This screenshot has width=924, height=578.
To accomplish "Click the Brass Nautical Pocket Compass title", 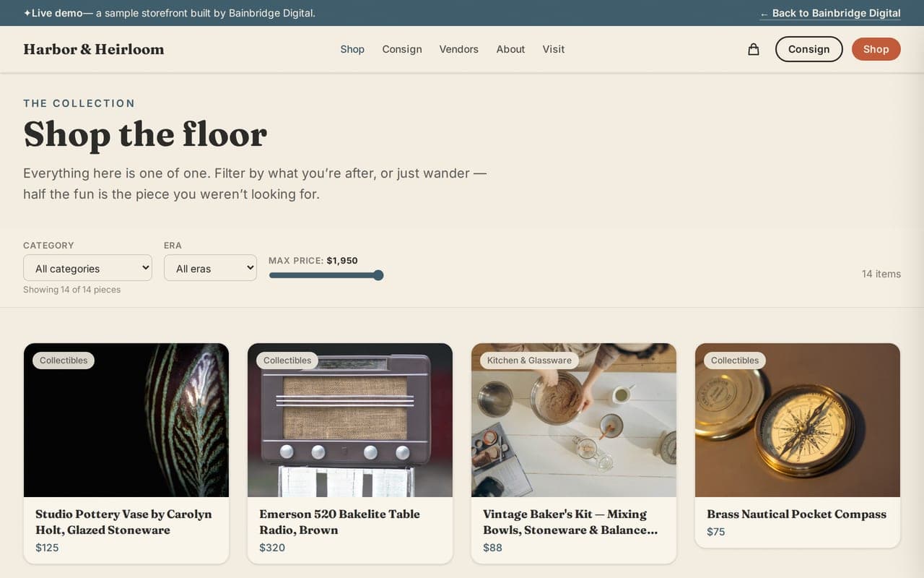I will [796, 514].
